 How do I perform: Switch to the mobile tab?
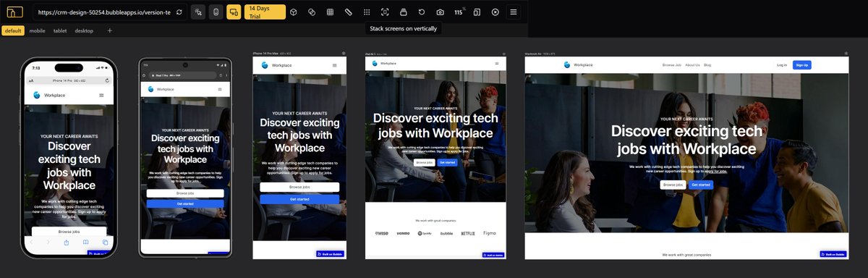37,30
